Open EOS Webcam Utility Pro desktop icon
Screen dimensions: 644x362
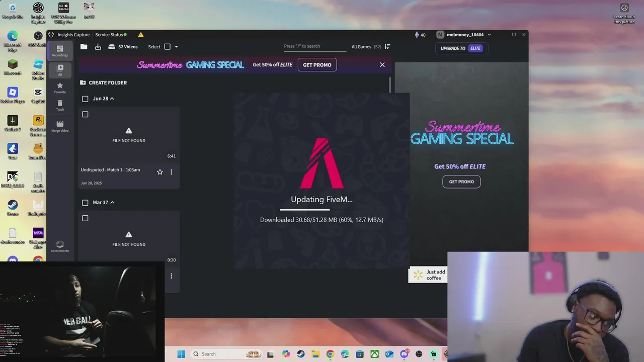64,13
